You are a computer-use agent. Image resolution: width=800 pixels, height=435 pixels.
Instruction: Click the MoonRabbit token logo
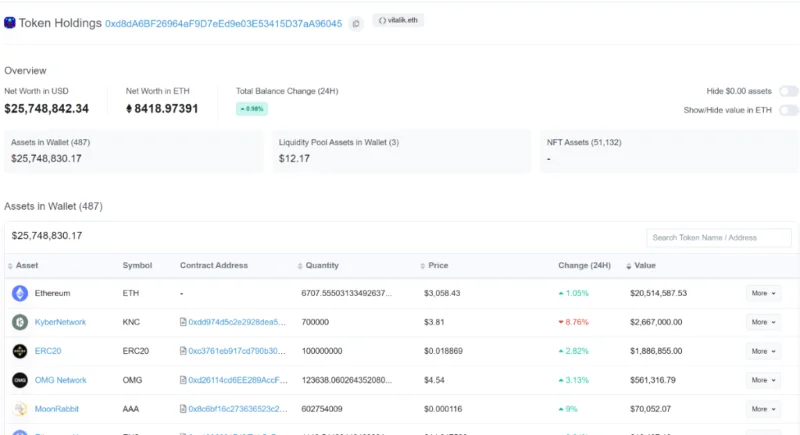[x=20, y=409]
